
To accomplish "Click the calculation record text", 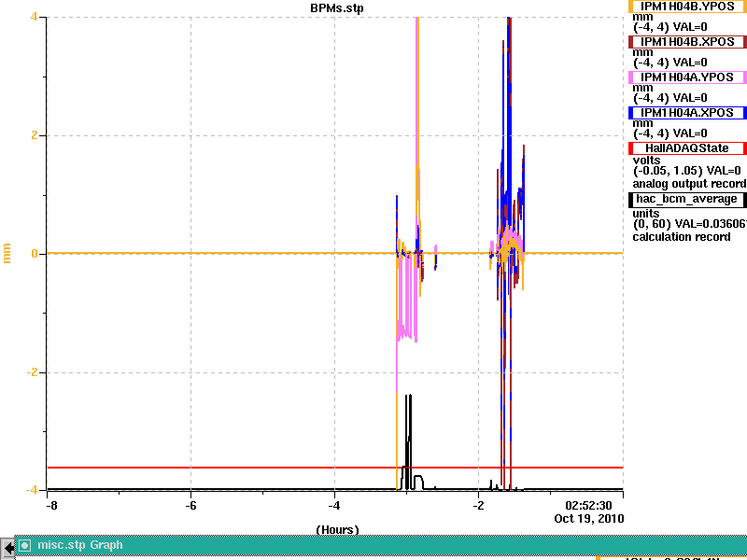I will pos(682,237).
